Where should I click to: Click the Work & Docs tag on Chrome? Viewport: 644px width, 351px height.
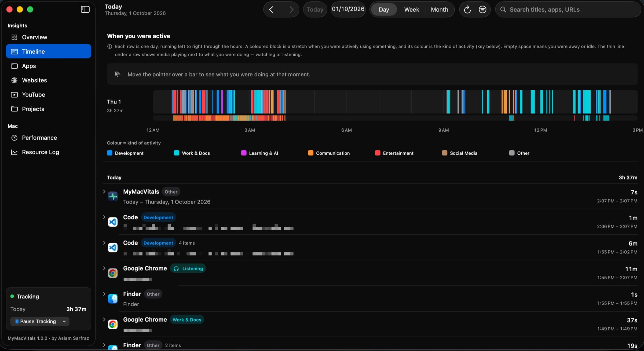click(187, 320)
